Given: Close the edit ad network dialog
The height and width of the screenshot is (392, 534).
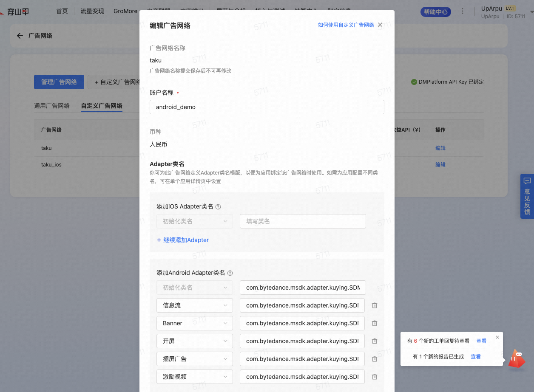Looking at the screenshot, I should pos(380,25).
